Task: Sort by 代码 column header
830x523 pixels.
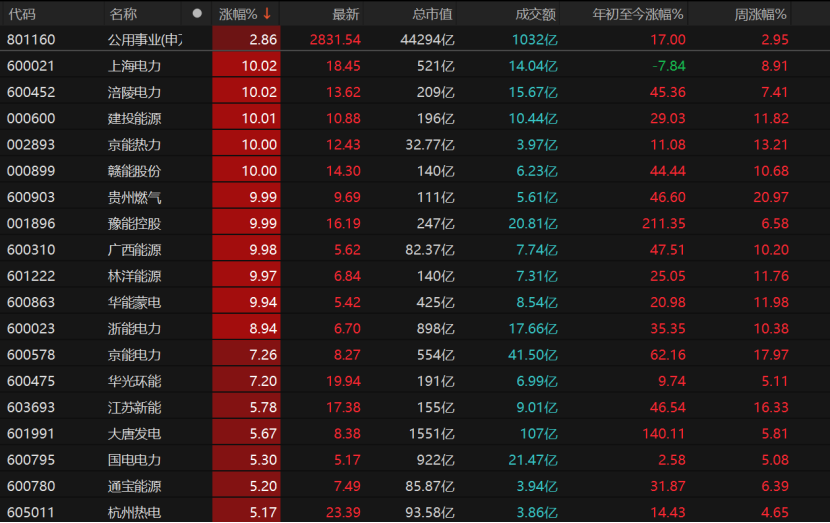Action: [x=22, y=14]
